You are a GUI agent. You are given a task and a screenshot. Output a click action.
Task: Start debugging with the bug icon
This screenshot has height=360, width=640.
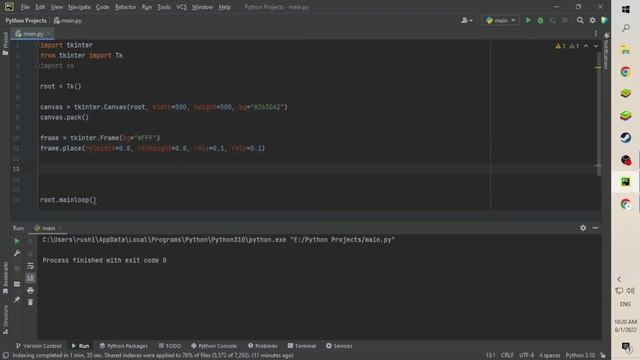540,20
